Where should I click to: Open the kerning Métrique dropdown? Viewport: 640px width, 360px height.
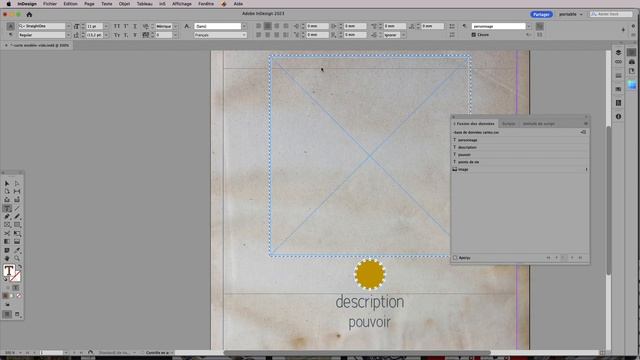[x=176, y=26]
